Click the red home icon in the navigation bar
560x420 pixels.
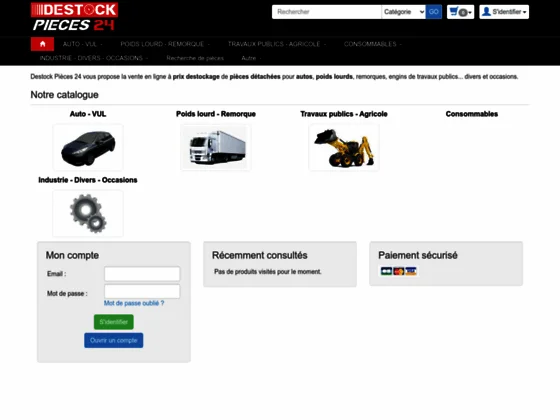pyautogui.click(x=42, y=44)
